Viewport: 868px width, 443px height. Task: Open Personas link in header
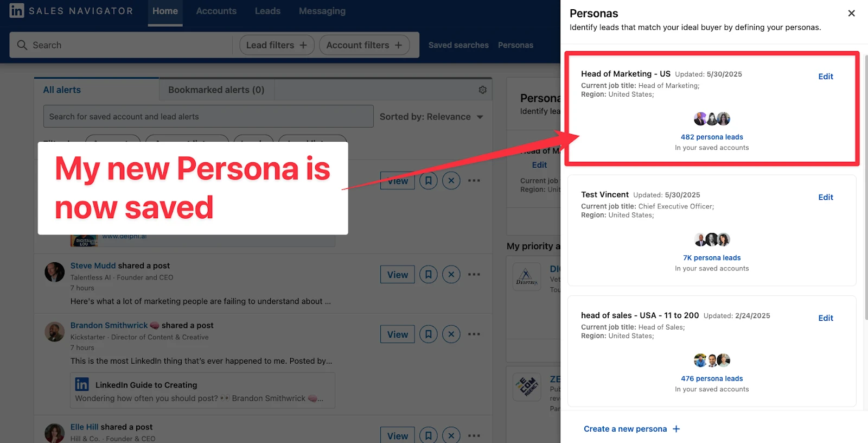click(x=515, y=45)
